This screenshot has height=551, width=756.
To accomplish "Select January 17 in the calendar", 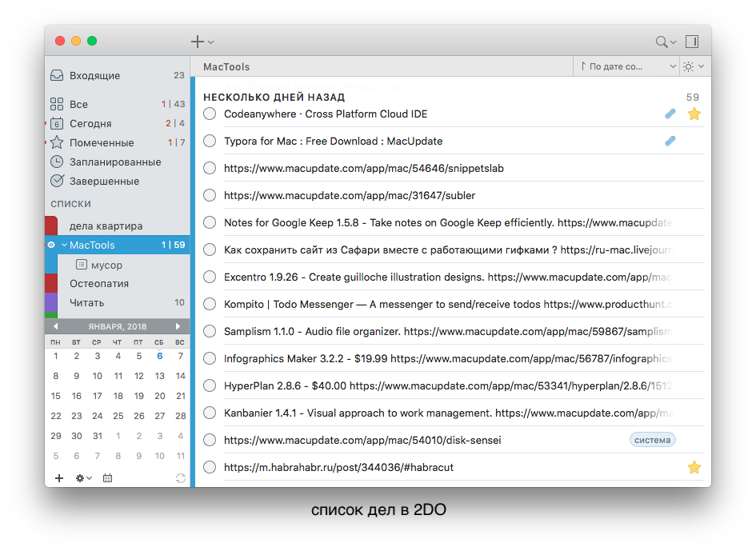I will 98,397.
